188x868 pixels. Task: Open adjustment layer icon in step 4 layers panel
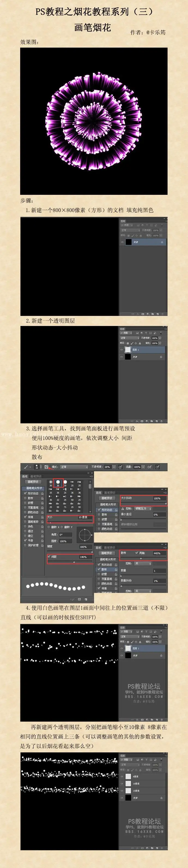click(x=147, y=720)
